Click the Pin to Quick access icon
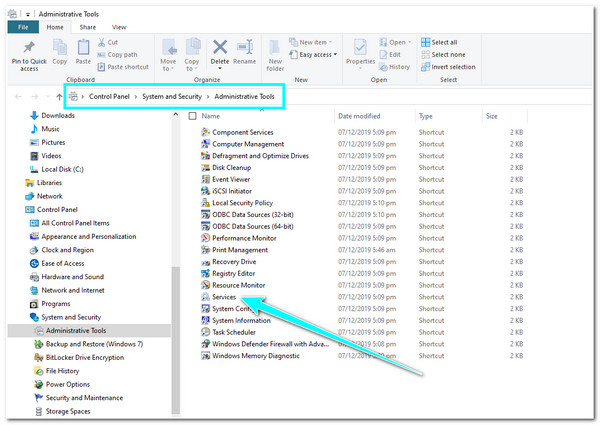Viewport: 600px width, 425px height. [29, 47]
